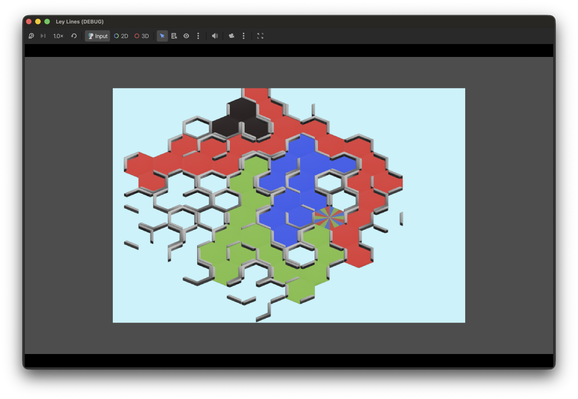Click the multicolored pinwheel hex tile
The height and width of the screenshot is (399, 578).
(329, 218)
